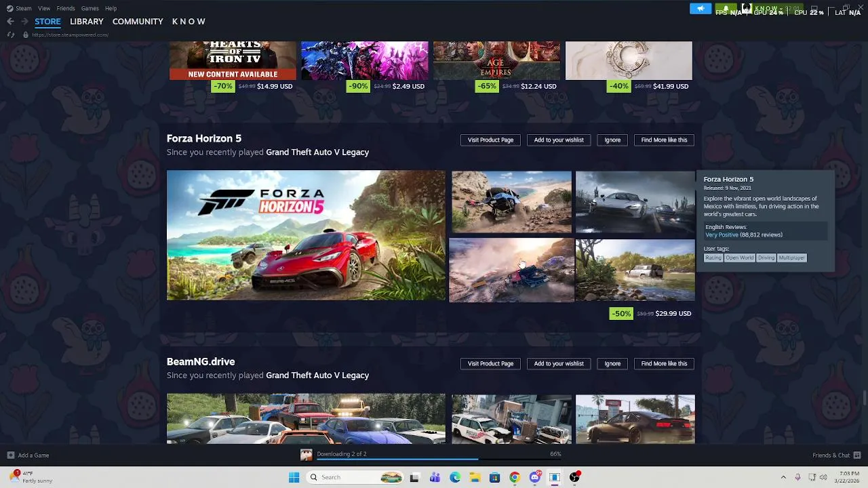
Task: Open the Help menu
Action: (111, 8)
